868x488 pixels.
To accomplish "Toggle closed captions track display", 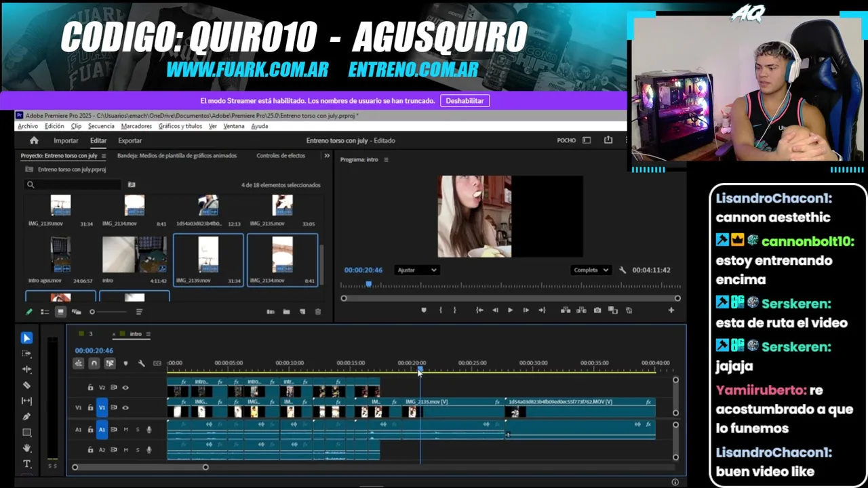I will (157, 363).
